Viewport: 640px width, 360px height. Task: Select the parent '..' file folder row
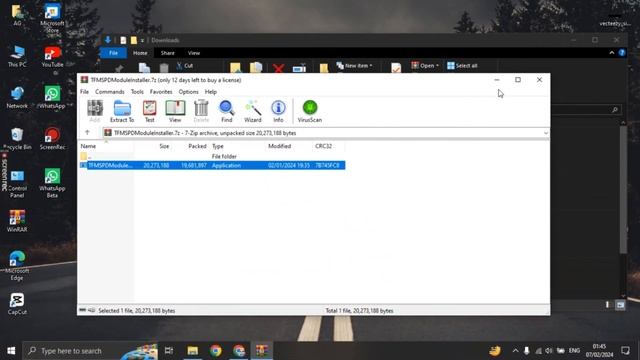(x=212, y=156)
